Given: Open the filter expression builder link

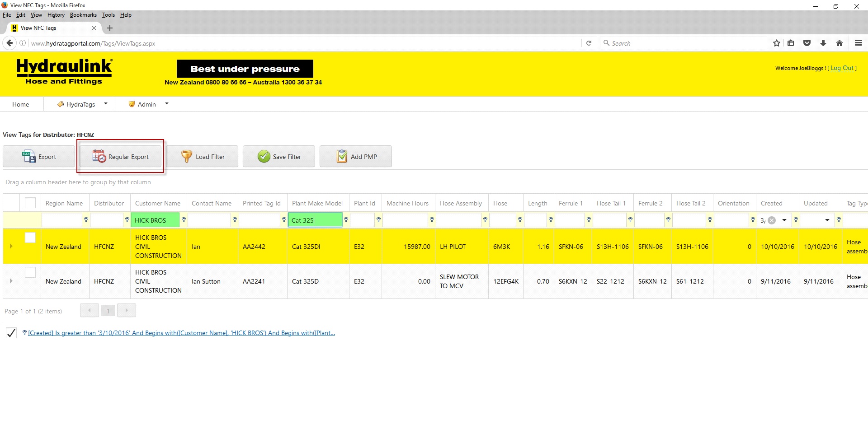Looking at the screenshot, I should 181,333.
